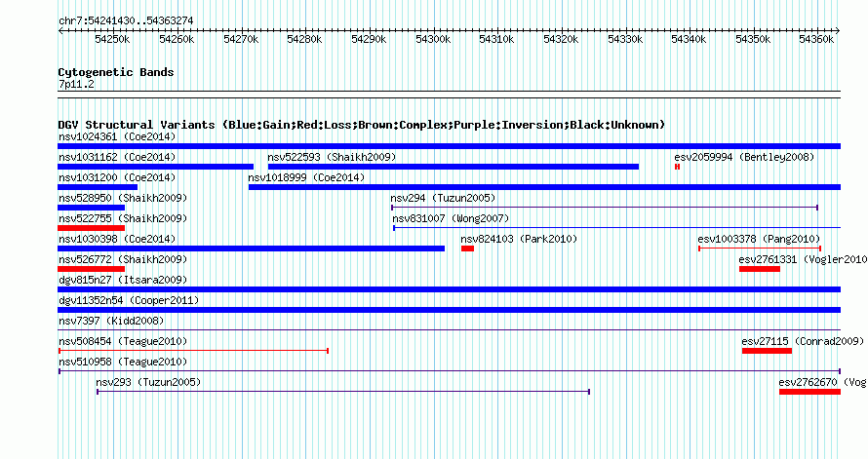Select the nsv510958 (Teague2010) label
Screen dimensions: 868x459
click(123, 362)
